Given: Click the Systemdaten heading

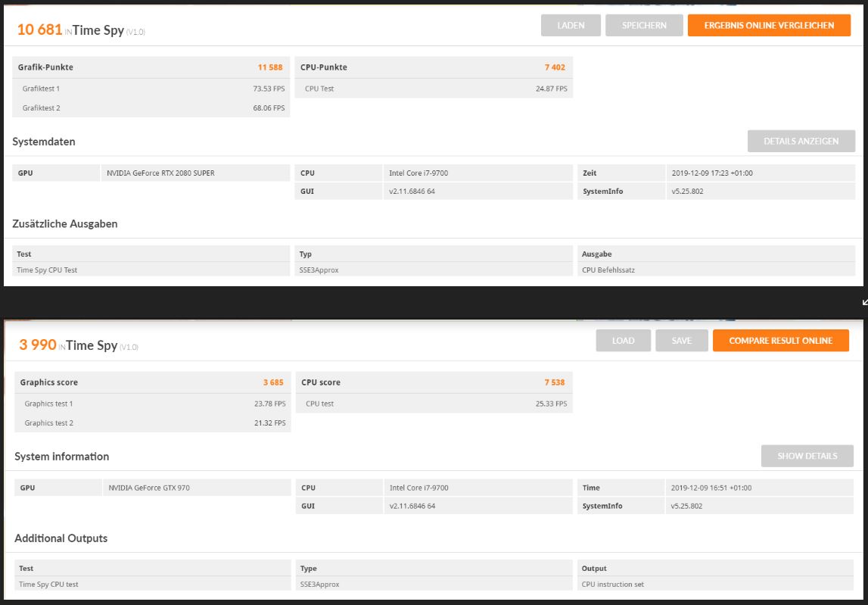Looking at the screenshot, I should (44, 142).
